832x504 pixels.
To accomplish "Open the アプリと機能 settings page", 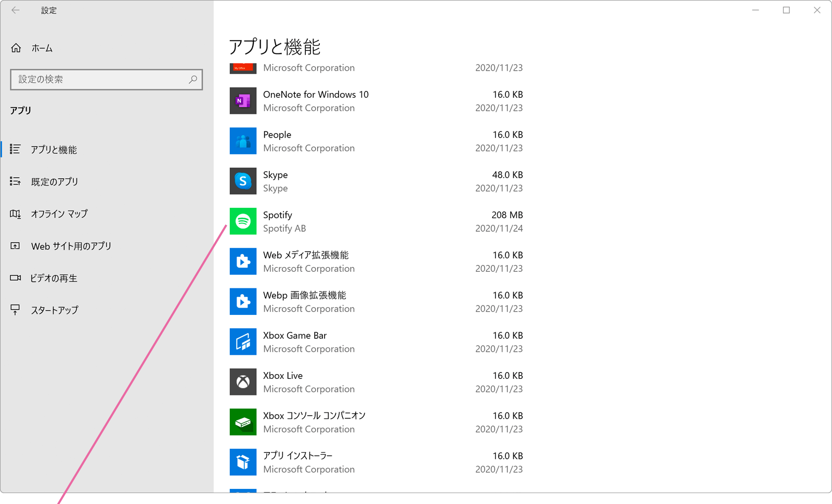I will [107, 150].
